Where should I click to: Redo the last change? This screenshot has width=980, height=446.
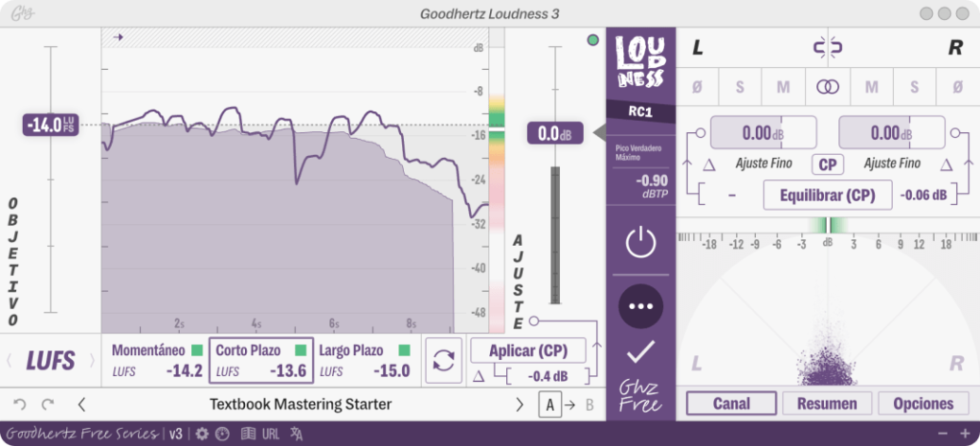tap(48, 405)
